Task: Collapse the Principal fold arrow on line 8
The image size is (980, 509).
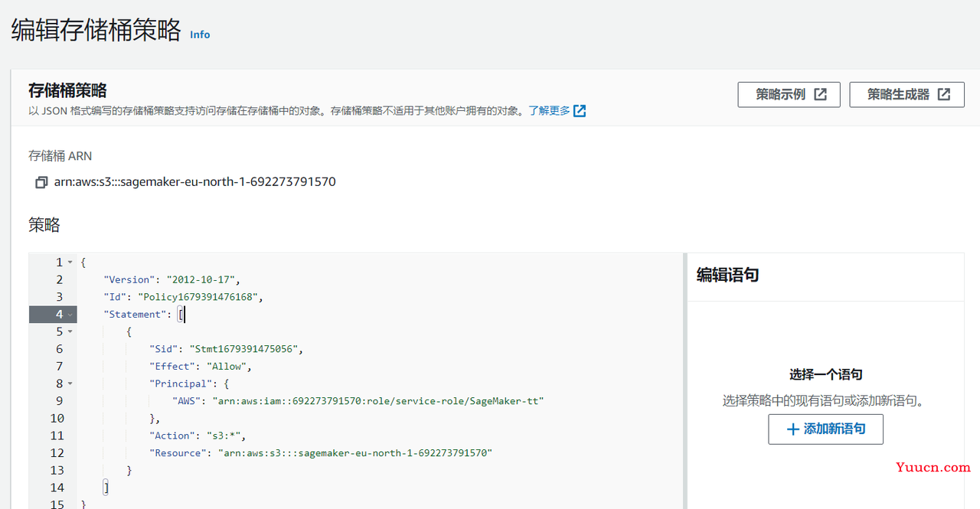Action: [x=70, y=383]
